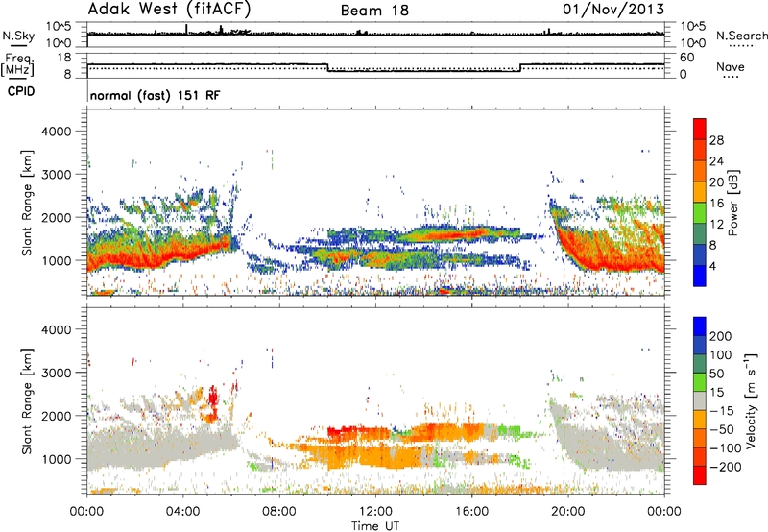Click the '200' tick on the velocity scale
The width and height of the screenshot is (768, 532).
(x=720, y=336)
